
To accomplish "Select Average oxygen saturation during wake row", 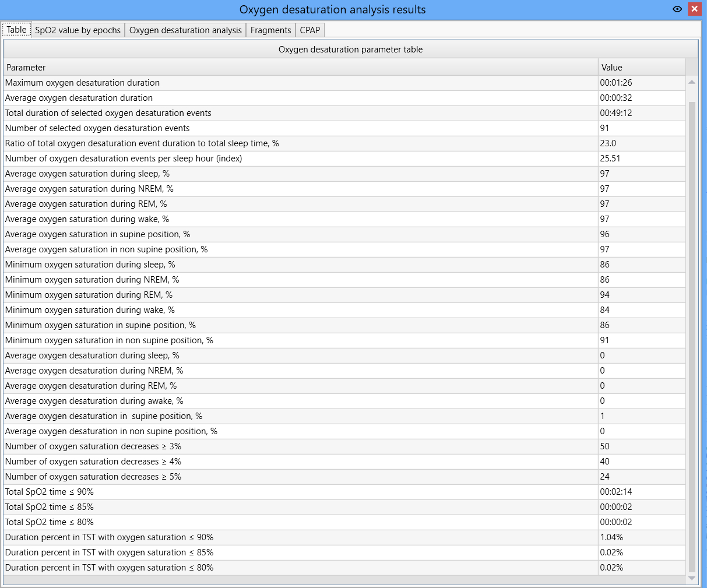I will pyautogui.click(x=344, y=219).
